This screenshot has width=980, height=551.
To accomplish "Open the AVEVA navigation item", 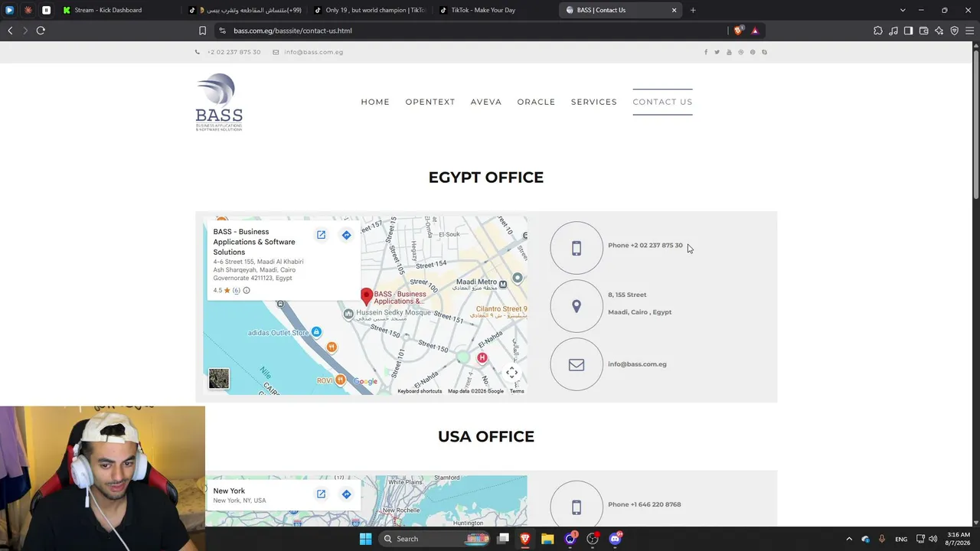I will click(x=486, y=102).
